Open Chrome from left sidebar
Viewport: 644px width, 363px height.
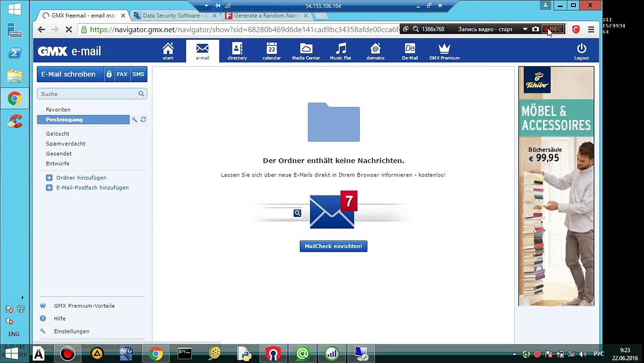(15, 98)
